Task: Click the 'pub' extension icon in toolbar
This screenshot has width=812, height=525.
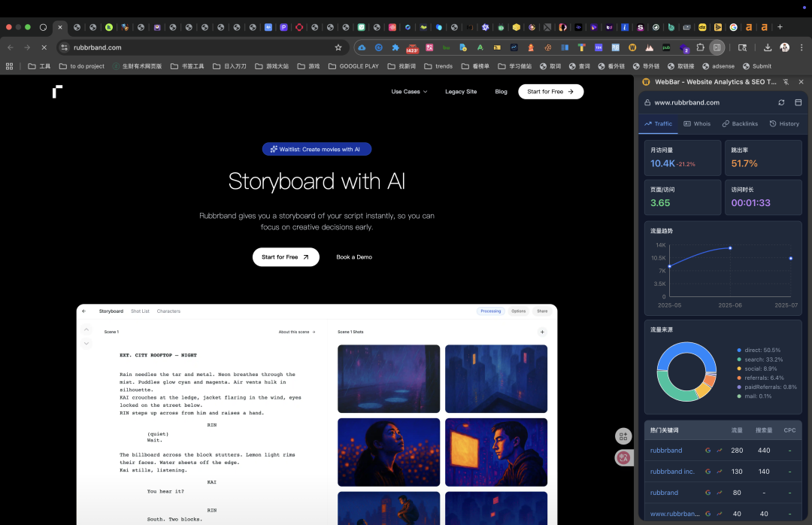Action: (666, 47)
